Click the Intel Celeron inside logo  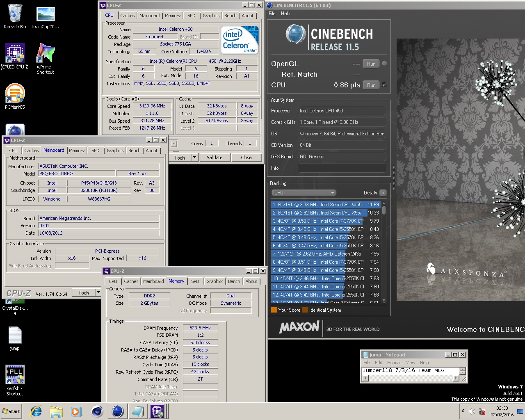click(x=240, y=40)
